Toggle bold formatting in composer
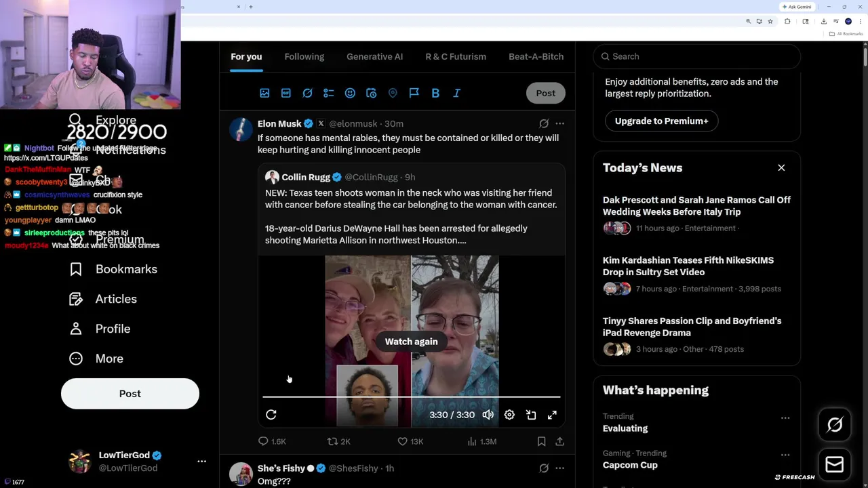The image size is (868, 488). coord(435,93)
